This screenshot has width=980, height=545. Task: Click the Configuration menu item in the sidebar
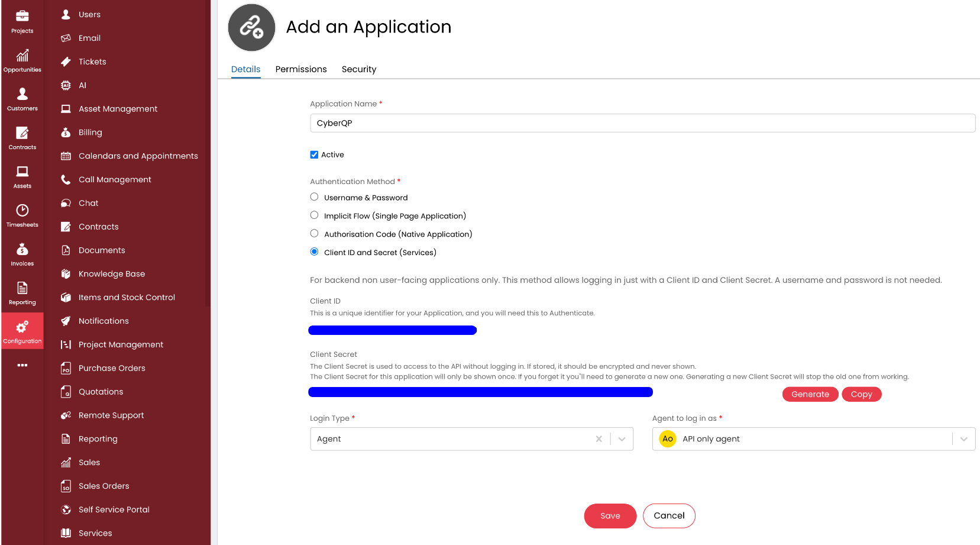22,330
